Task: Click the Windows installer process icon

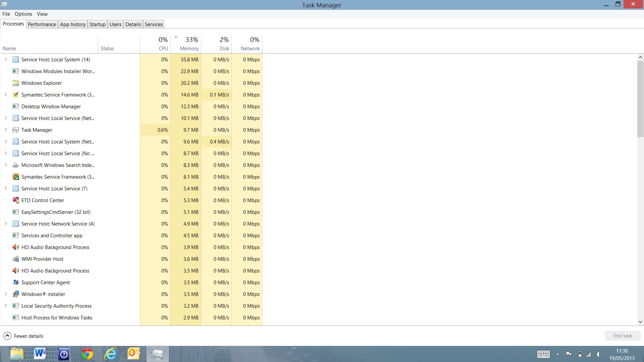Action: click(15, 294)
